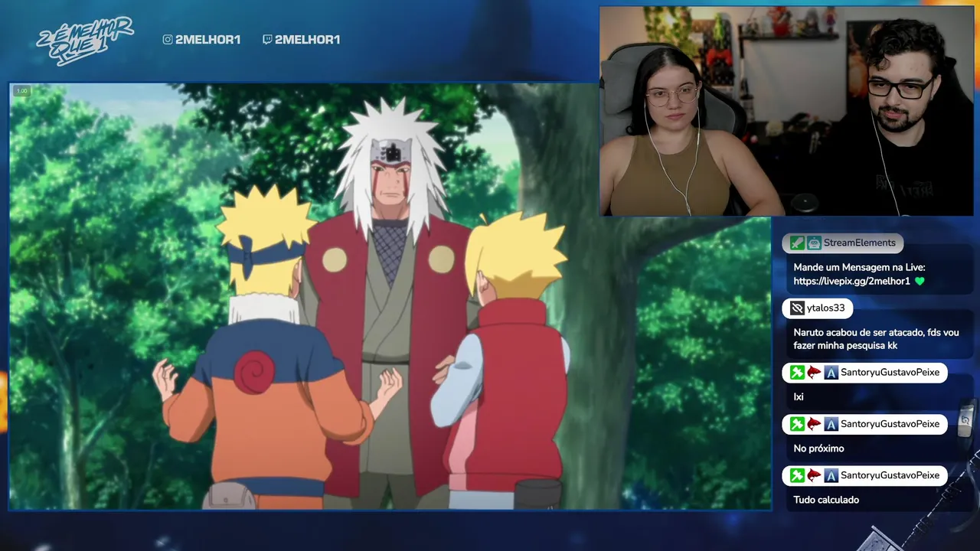Screen dimensions: 980x551
Task: Click the Instagram handle text 2MELHOR1
Action: coord(207,40)
